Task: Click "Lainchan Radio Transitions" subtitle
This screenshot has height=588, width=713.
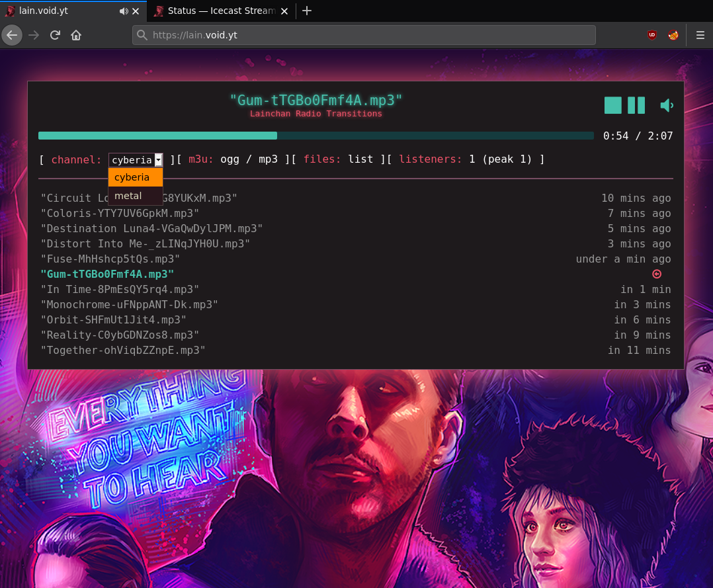Action: (316, 114)
